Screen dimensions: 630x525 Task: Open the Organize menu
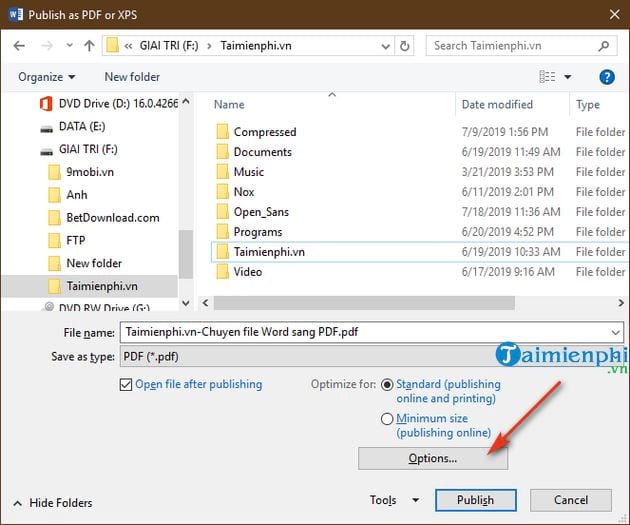pyautogui.click(x=47, y=77)
